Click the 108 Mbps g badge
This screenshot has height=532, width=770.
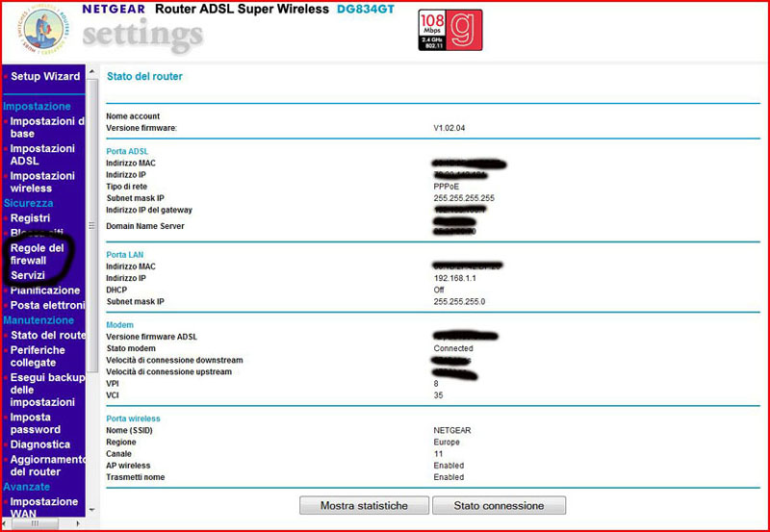450,31
